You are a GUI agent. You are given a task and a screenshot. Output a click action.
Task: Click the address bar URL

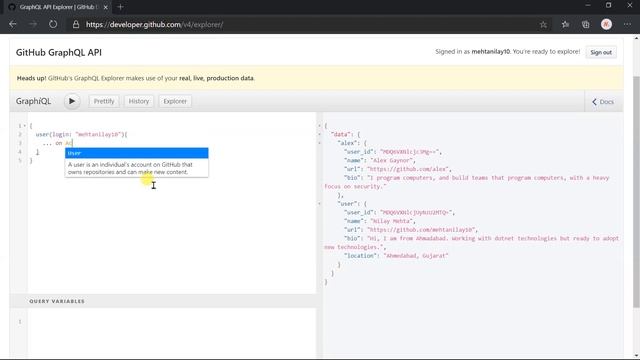(154, 24)
